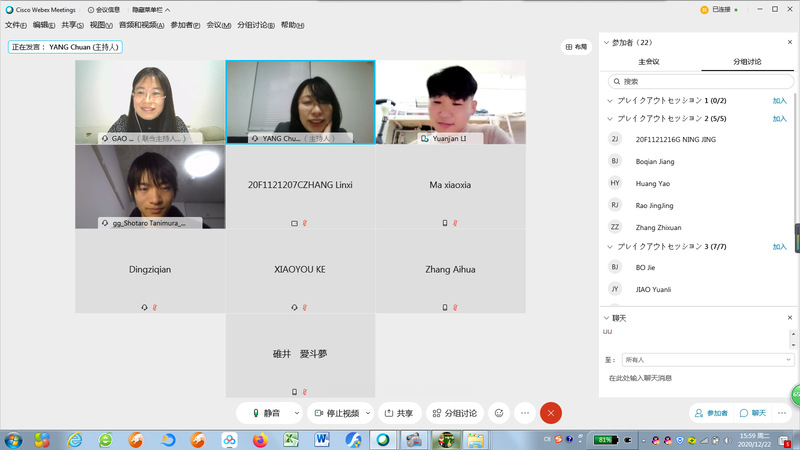800x450 pixels.
Task: Select Yuanjan LI's video thumbnail
Action: point(450,102)
